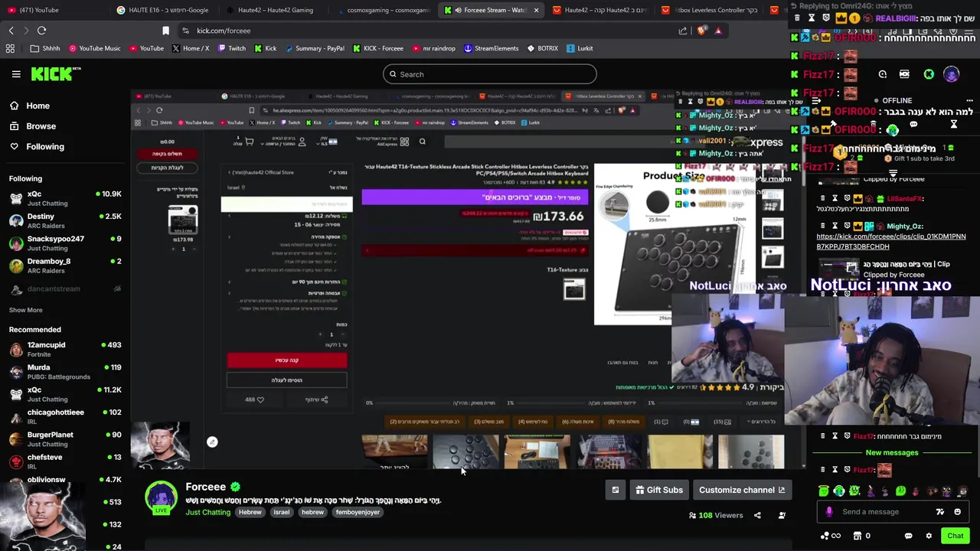The width and height of the screenshot is (980, 551).
Task: Open chefsteve recommended channel
Action: point(65,461)
